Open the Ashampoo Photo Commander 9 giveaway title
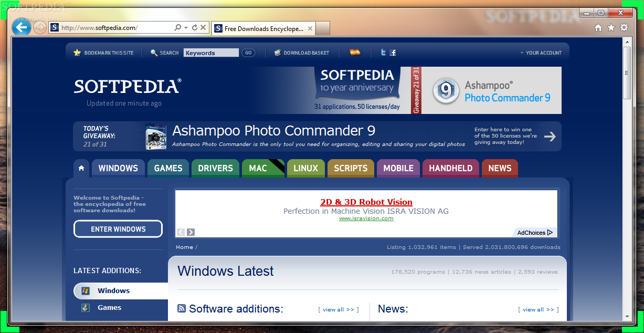This screenshot has height=333, width=644. [x=273, y=131]
